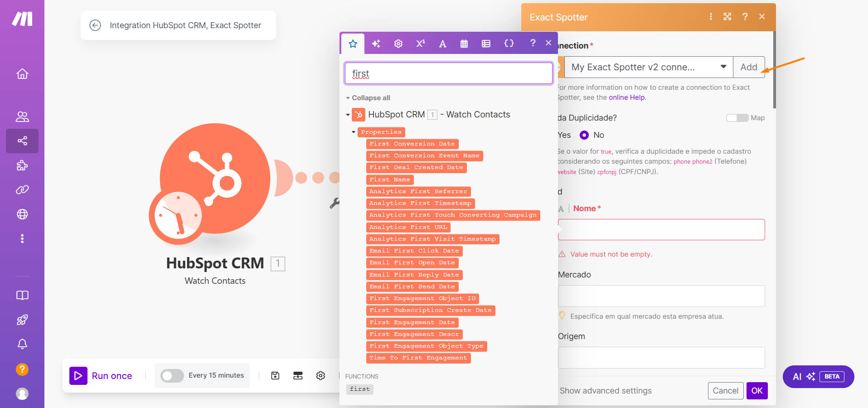Switch to custom variables braces tab
This screenshot has height=408, width=868.
[509, 44]
